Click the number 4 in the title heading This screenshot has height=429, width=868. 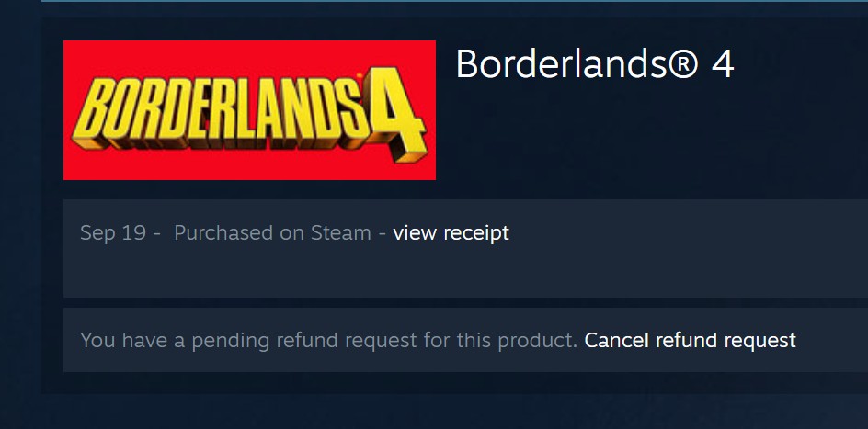click(x=723, y=64)
